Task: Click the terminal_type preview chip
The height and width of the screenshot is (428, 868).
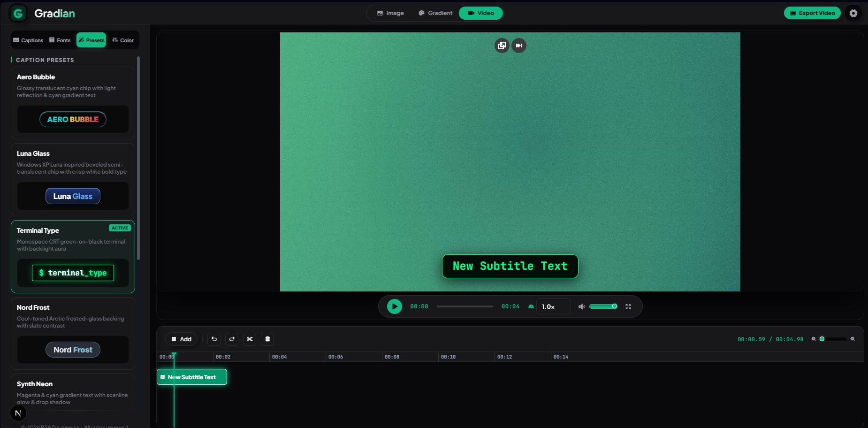Action: [x=73, y=273]
